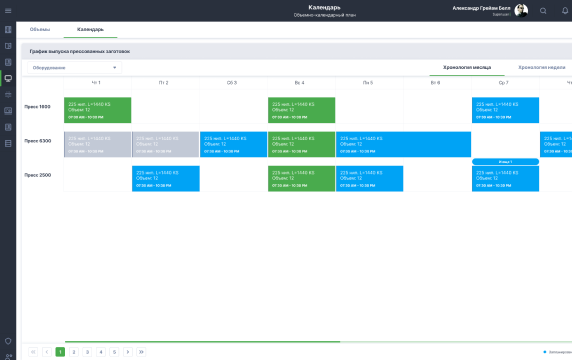Viewport: 572px width, 360px height.
Task: Click the small blue pill above Пресс 2500 on Ср 7
Action: click(505, 162)
